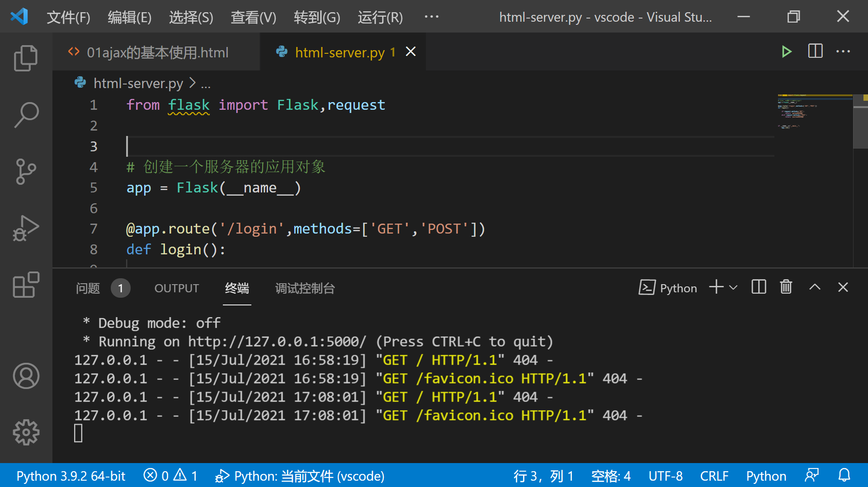Open the 编辑(E) menu
868x487 pixels.
pos(129,18)
